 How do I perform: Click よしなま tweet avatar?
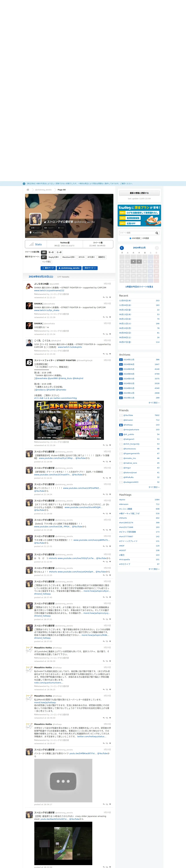[29, 286]
